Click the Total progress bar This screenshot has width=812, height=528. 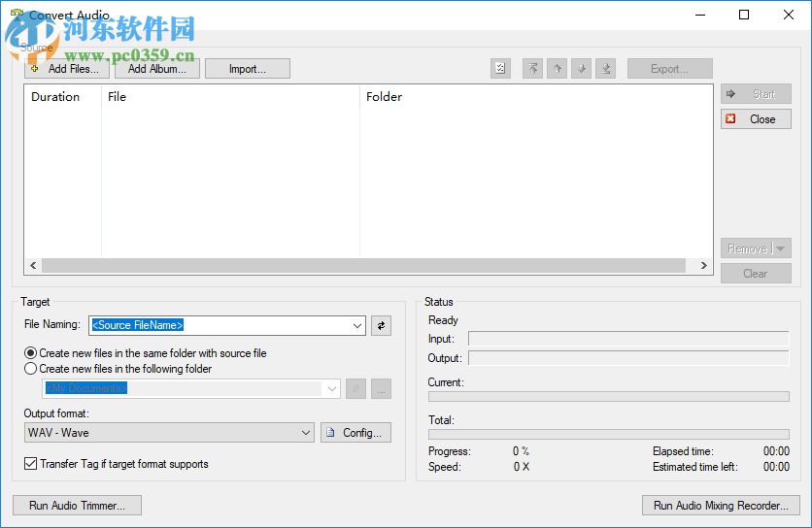coord(609,434)
